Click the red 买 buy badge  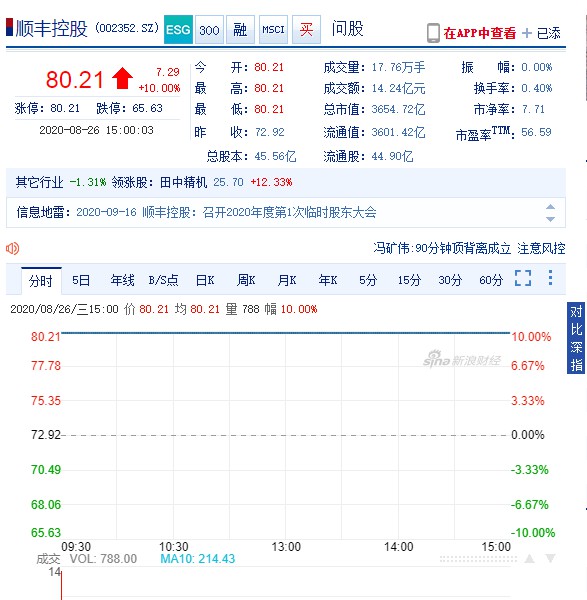306,29
